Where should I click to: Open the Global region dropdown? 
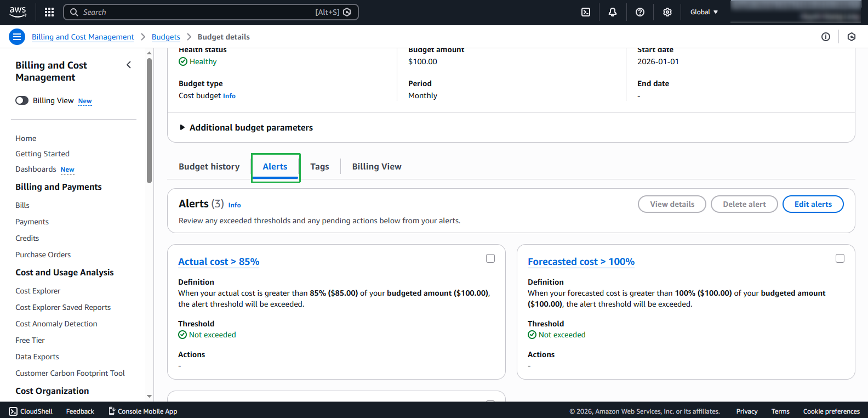click(x=704, y=12)
